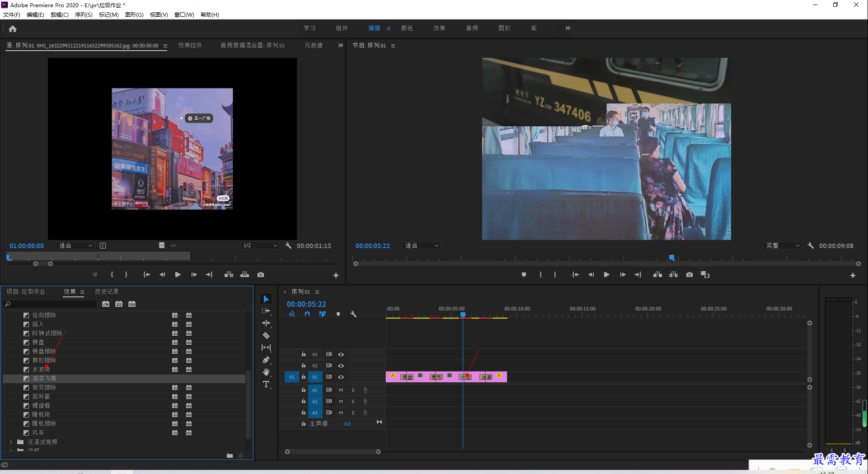Select the Ripple Edit tool
The image size is (868, 474).
tap(266, 323)
